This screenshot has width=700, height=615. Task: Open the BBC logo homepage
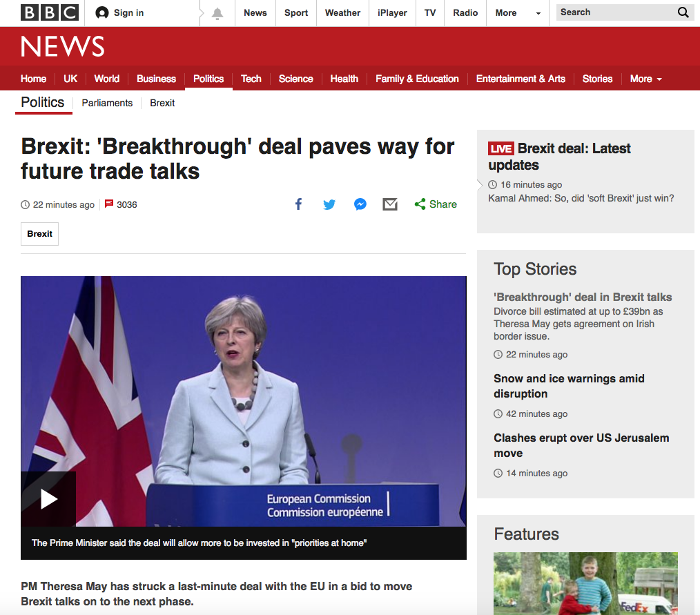50,12
